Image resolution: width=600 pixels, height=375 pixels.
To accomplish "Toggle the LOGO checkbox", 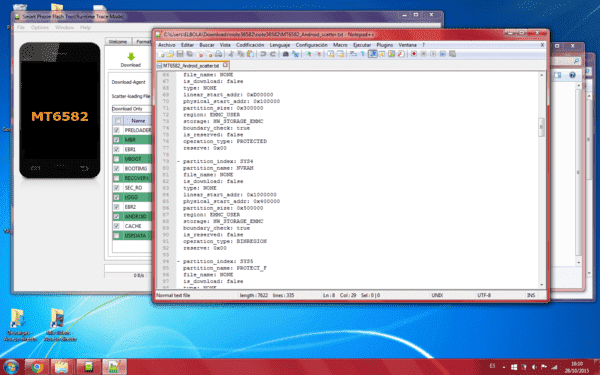I will [117, 197].
